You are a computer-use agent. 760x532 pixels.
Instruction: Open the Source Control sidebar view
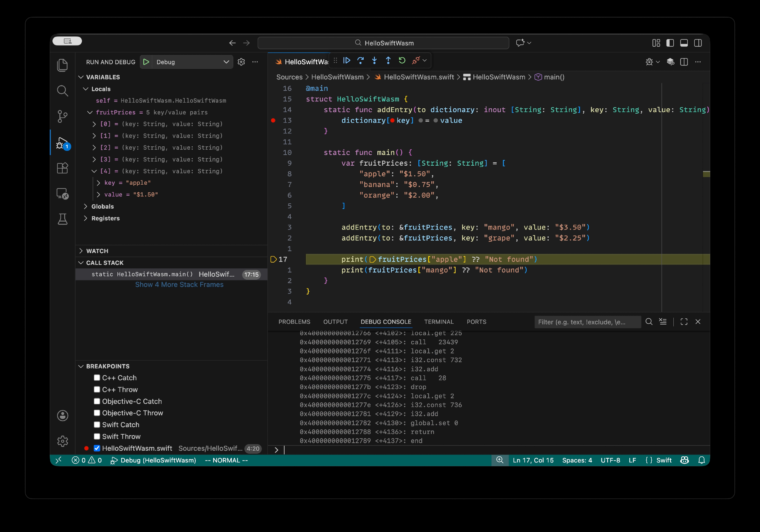pos(62,116)
